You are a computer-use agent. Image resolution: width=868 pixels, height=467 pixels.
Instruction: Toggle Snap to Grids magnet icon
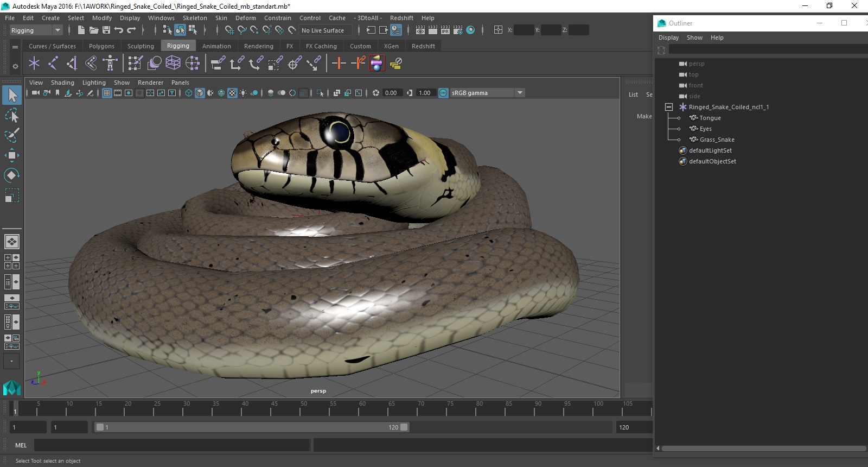point(229,30)
